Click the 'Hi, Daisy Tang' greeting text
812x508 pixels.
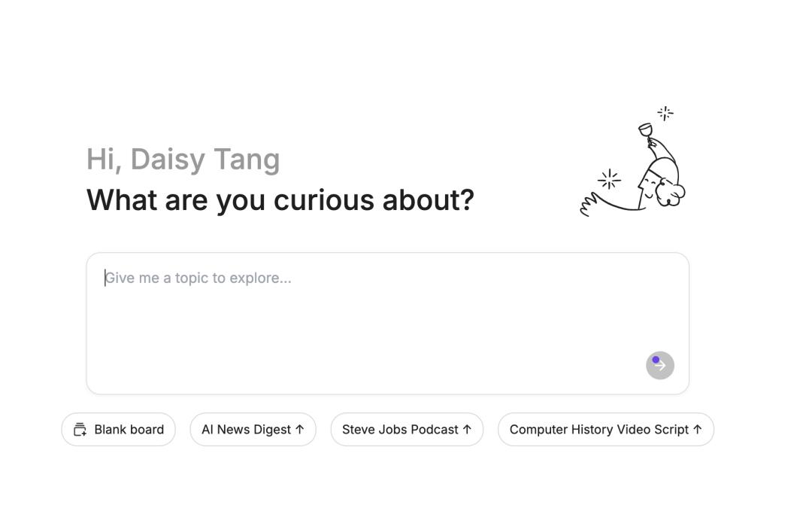183,160
